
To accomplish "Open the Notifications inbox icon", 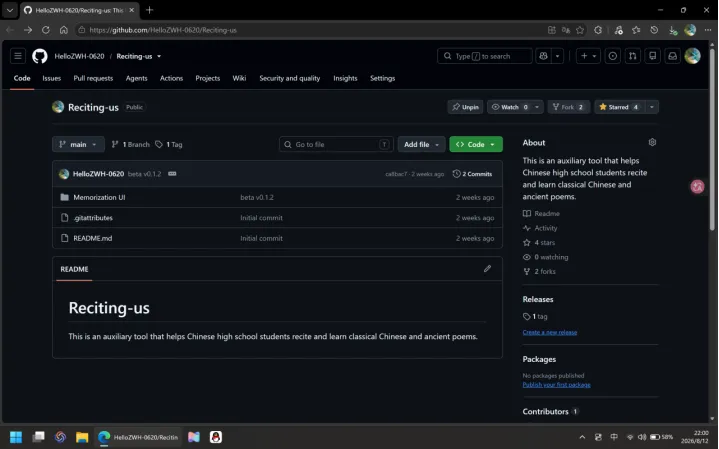I will [673, 56].
